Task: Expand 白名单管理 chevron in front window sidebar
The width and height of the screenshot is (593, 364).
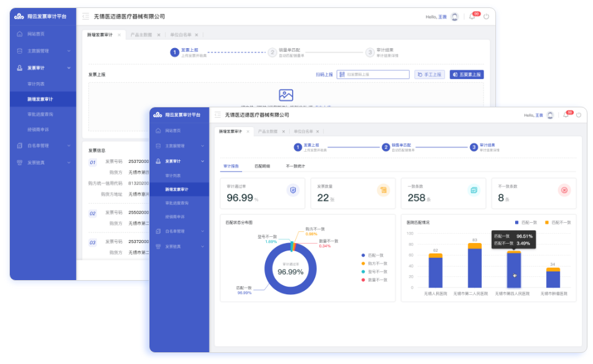Action: pos(203,231)
